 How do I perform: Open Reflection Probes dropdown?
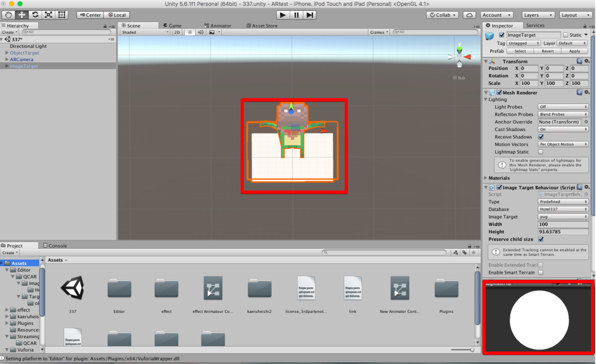point(563,114)
